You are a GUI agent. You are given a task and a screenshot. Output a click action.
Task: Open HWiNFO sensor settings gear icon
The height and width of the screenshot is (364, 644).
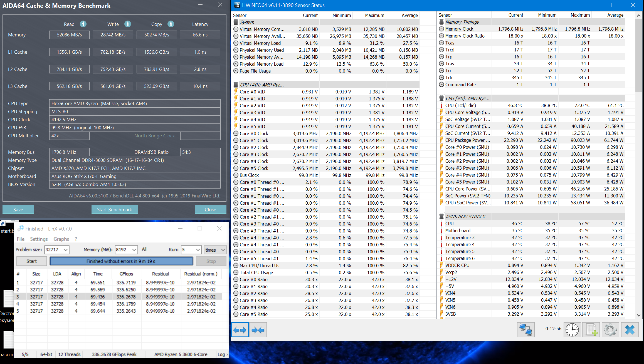[610, 330]
